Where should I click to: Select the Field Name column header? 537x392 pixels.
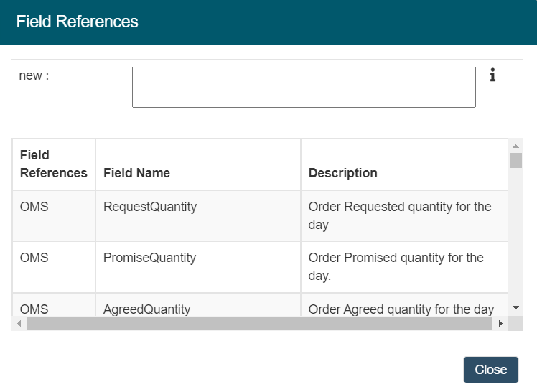click(x=136, y=173)
